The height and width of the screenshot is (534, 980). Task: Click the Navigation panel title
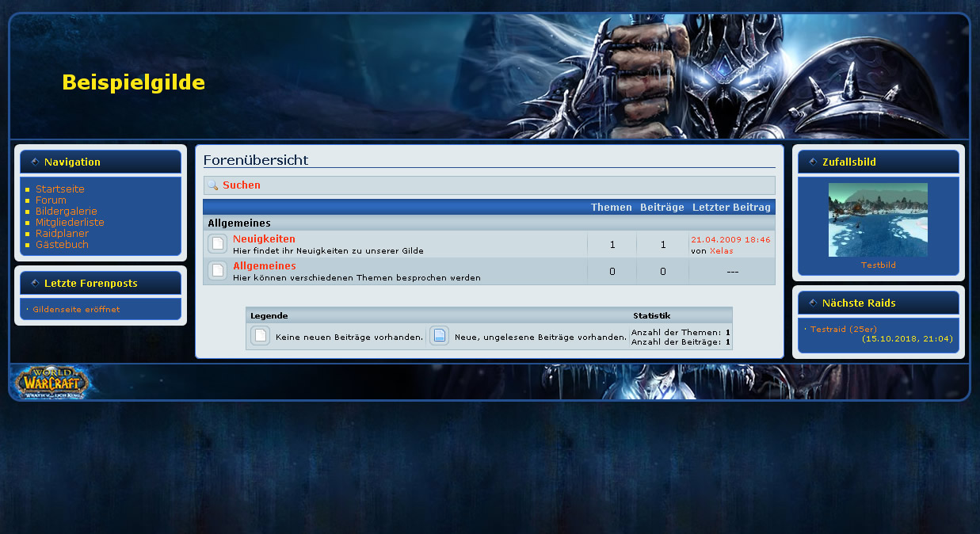click(x=72, y=162)
